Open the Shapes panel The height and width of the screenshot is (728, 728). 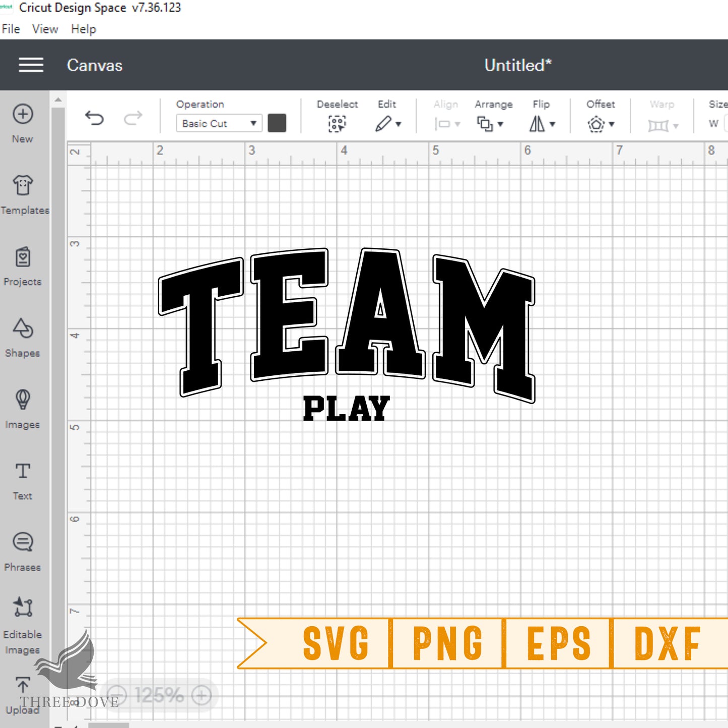[x=23, y=338]
